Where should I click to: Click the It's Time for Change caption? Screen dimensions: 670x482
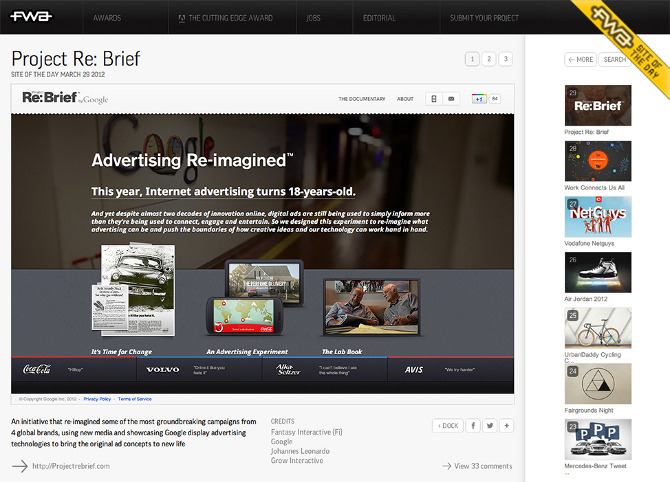(x=121, y=352)
